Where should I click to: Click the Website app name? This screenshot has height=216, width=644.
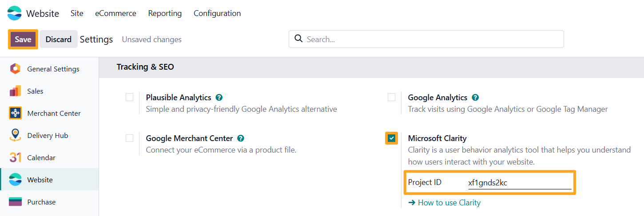[x=43, y=13]
